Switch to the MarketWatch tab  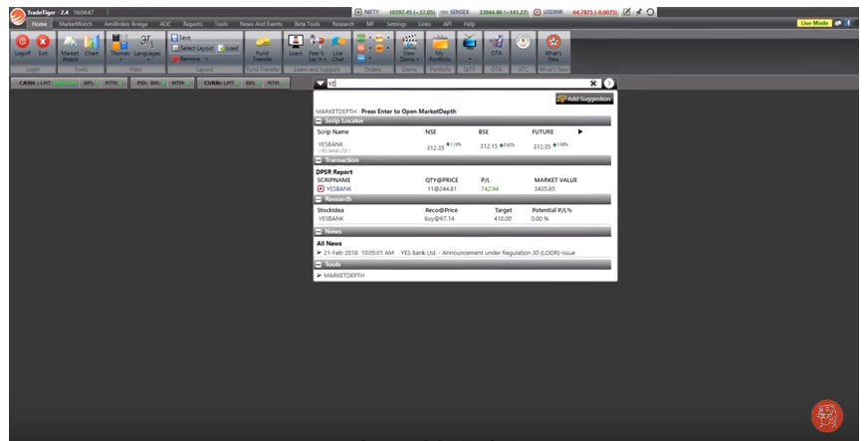point(76,24)
